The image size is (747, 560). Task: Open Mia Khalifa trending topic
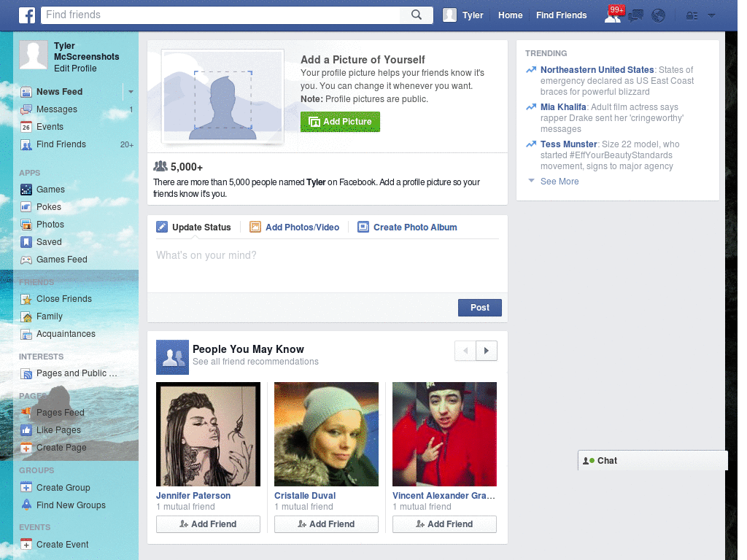tap(563, 106)
